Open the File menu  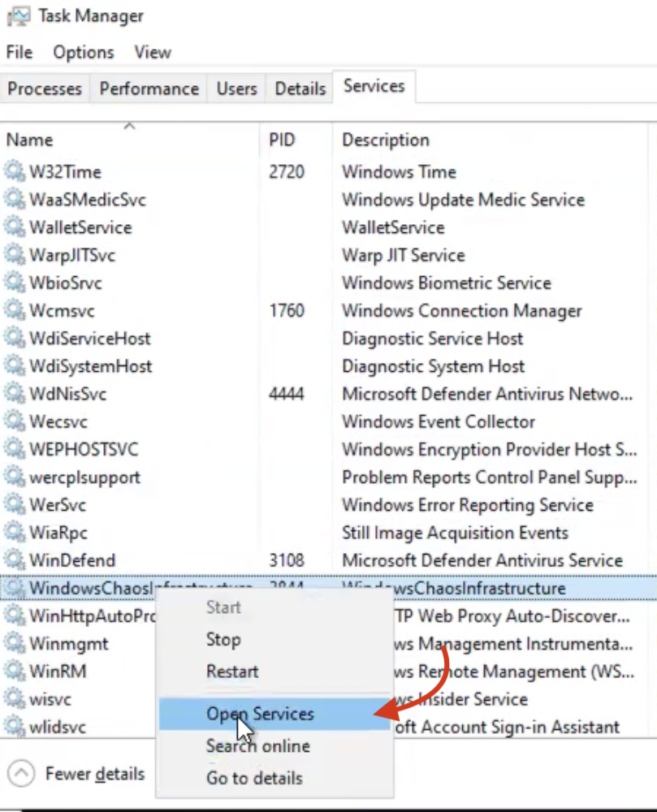(x=19, y=52)
